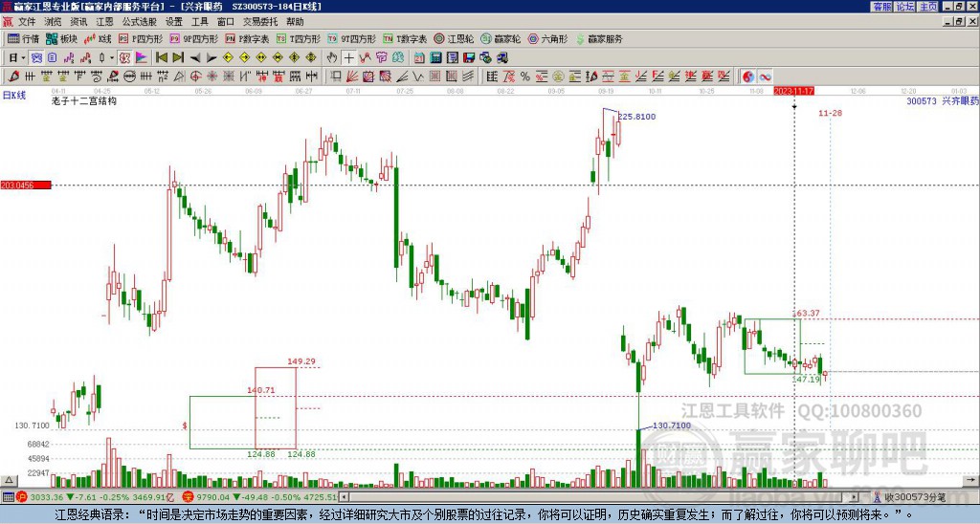Open the 资讯 menu
Viewport: 980px width, 524px height.
coord(78,22)
